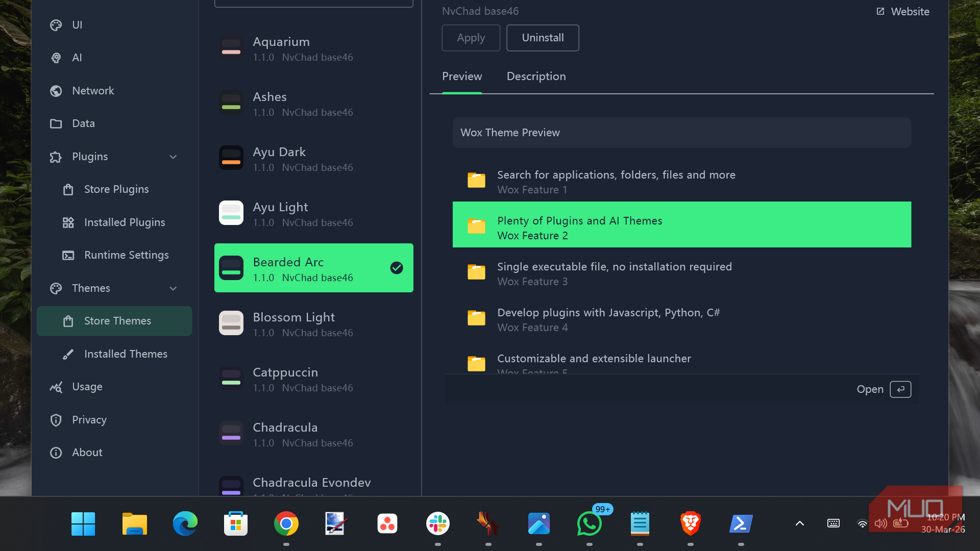Open Installed Plugins page
980x551 pixels.
pyautogui.click(x=114, y=222)
